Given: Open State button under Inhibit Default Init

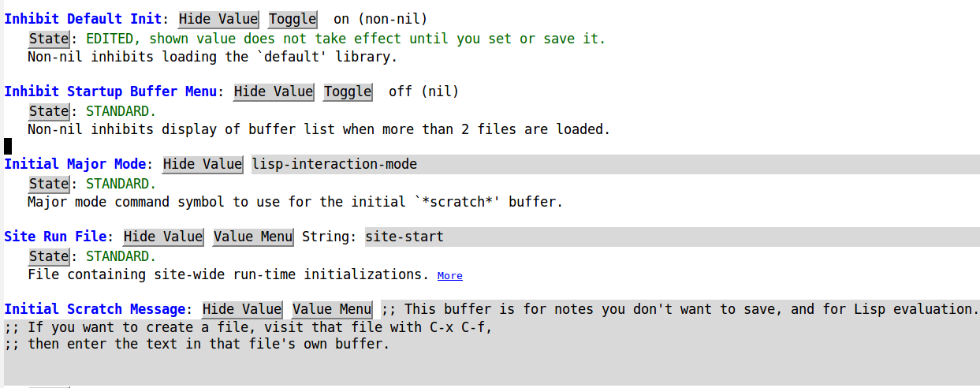Looking at the screenshot, I should (x=49, y=39).
